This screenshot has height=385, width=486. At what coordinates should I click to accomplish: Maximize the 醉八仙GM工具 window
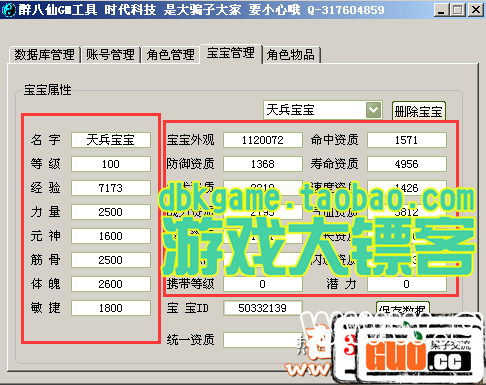pyautogui.click(x=458, y=10)
